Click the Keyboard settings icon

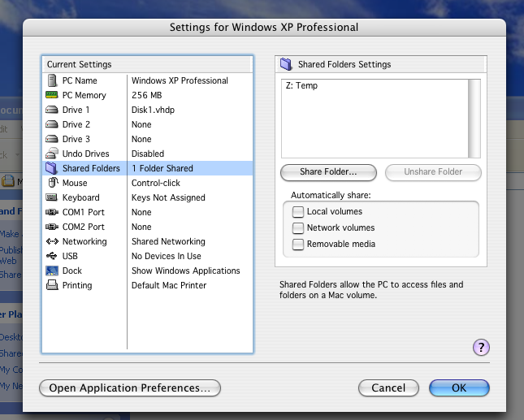(52, 197)
